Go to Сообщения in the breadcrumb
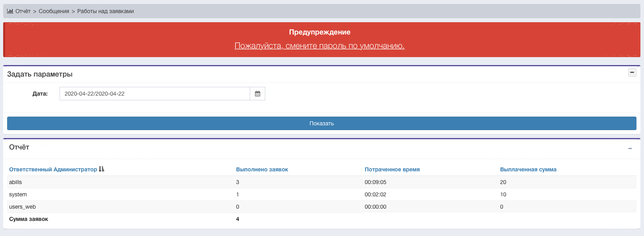Viewport: 644px width, 236px height. pyautogui.click(x=54, y=11)
